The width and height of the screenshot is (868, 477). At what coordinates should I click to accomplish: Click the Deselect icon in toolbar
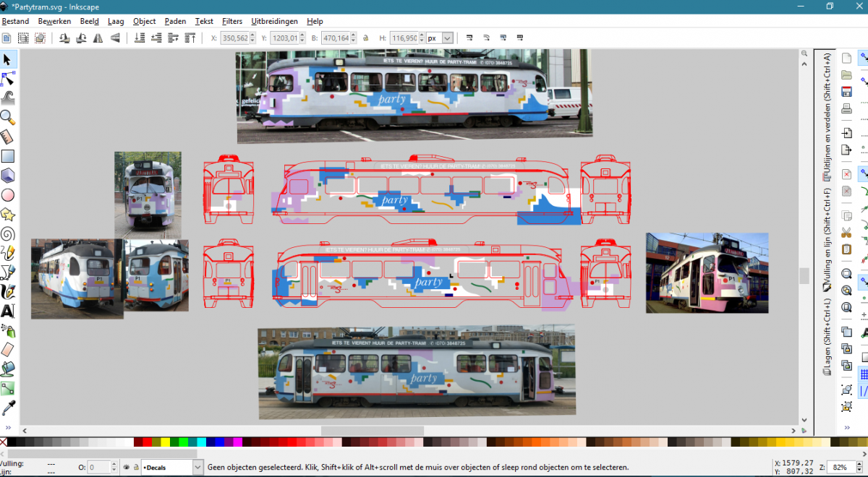click(x=41, y=38)
